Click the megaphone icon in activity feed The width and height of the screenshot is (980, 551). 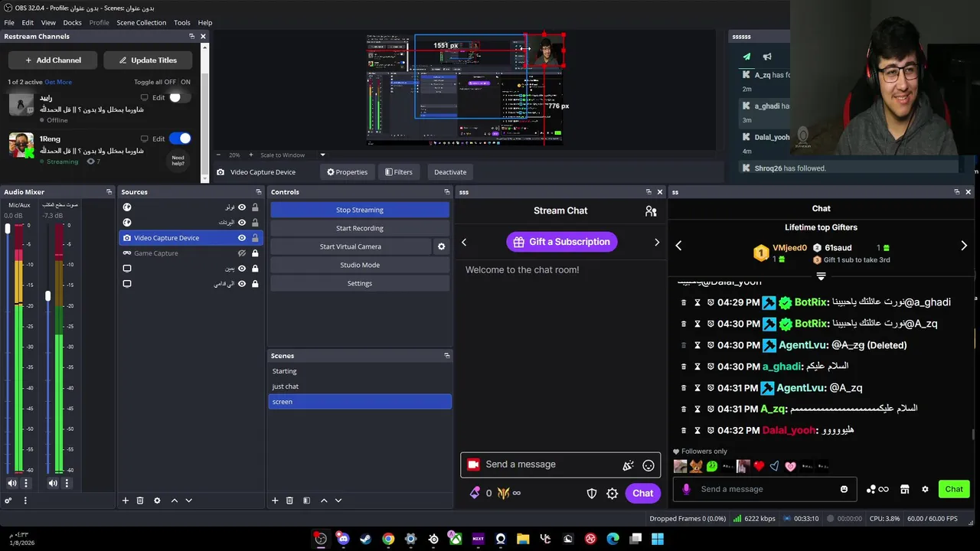tap(767, 57)
